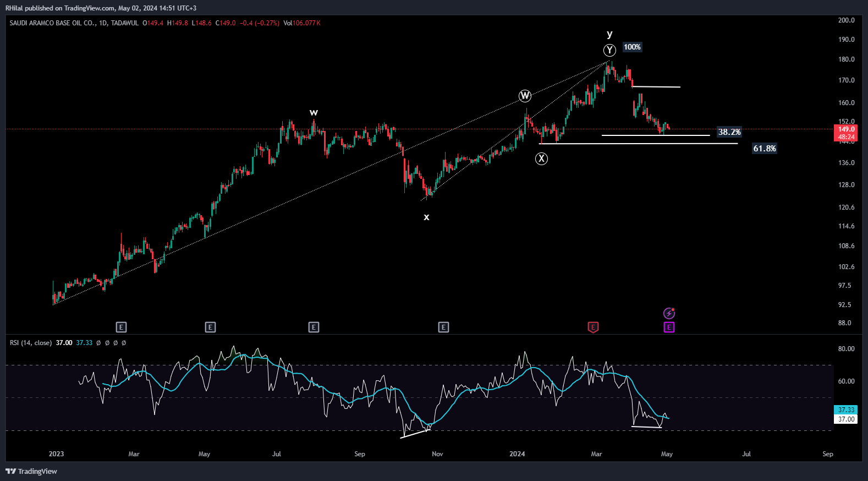
Task: Click the purple lightning bolt event icon
Action: (669, 313)
